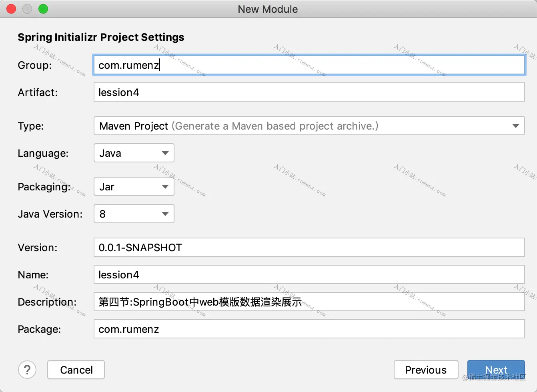Click the Description text field
The image size is (537, 392).
click(x=309, y=302)
